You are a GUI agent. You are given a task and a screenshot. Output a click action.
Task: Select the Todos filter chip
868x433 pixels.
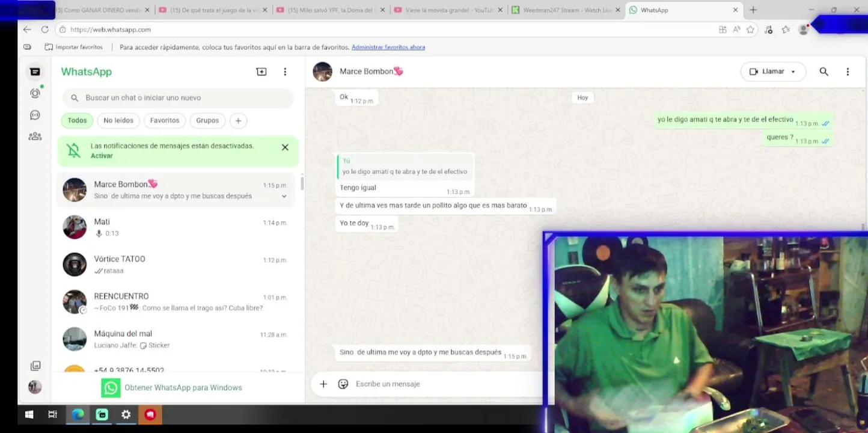click(77, 120)
